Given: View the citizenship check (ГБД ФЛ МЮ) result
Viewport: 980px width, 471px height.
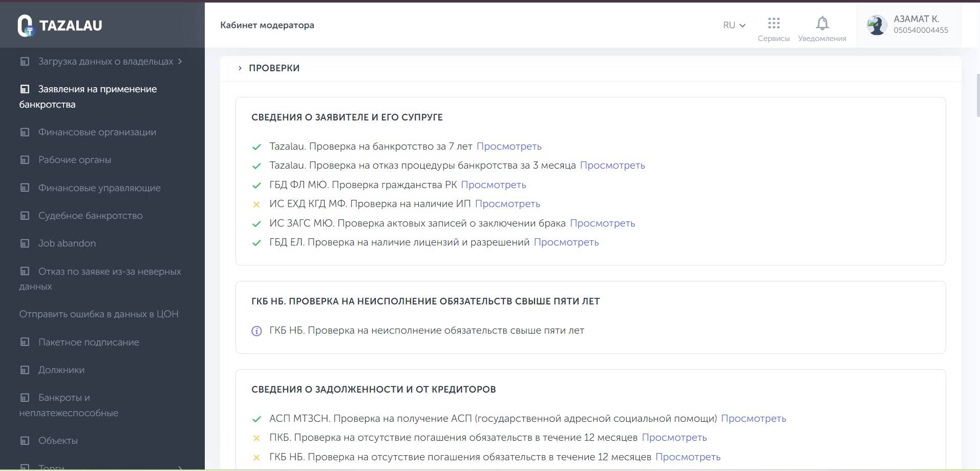Looking at the screenshot, I should (x=493, y=185).
